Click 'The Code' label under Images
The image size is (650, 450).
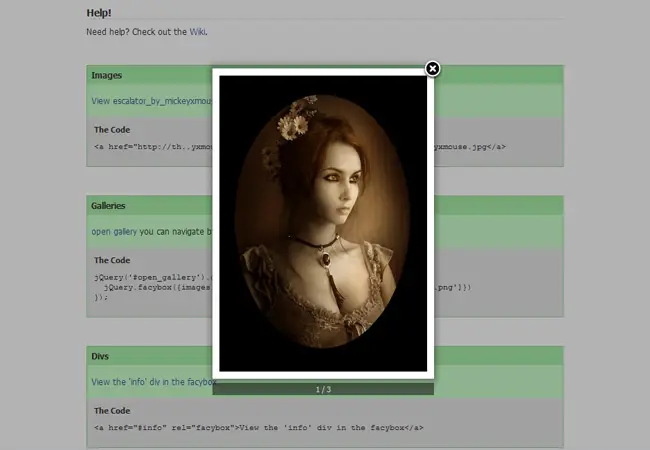pos(112,130)
